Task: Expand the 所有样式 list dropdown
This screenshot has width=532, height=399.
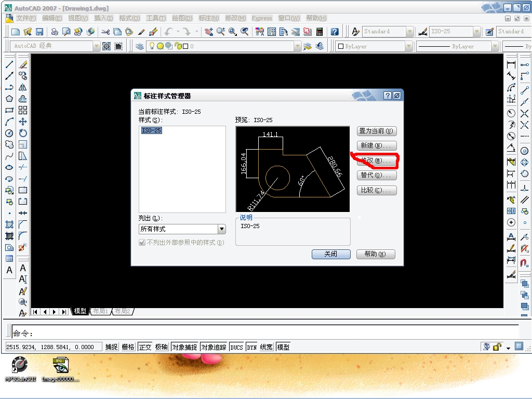Action: pos(222,229)
